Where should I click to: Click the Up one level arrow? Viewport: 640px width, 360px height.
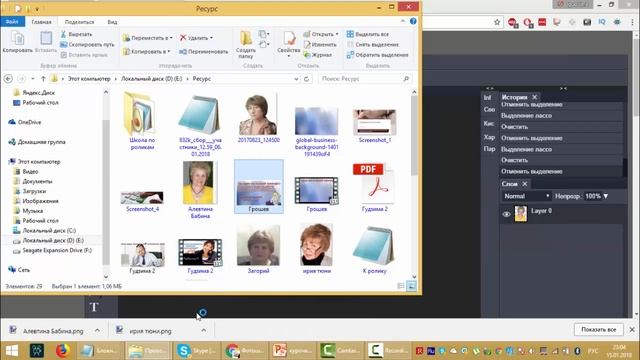click(x=43, y=79)
